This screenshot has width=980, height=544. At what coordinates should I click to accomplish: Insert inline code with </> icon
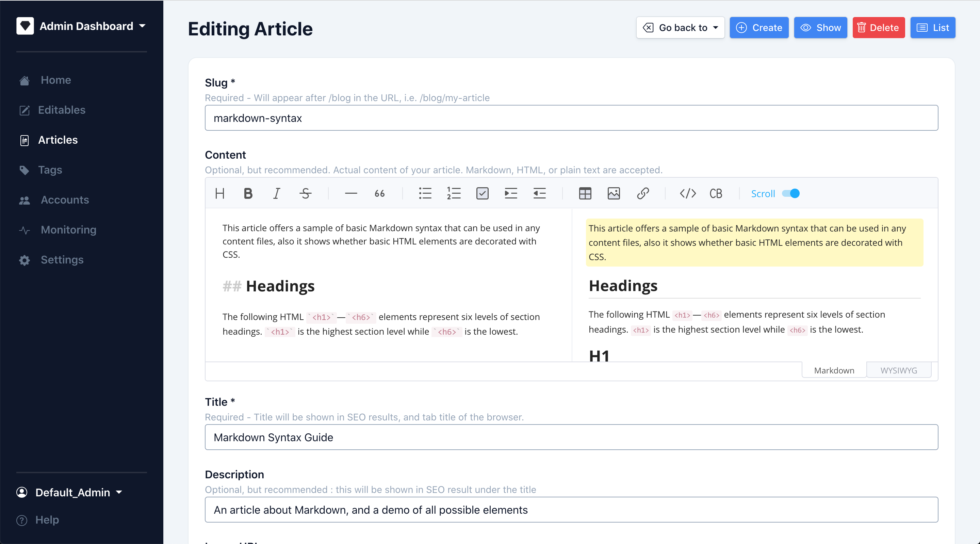click(688, 193)
